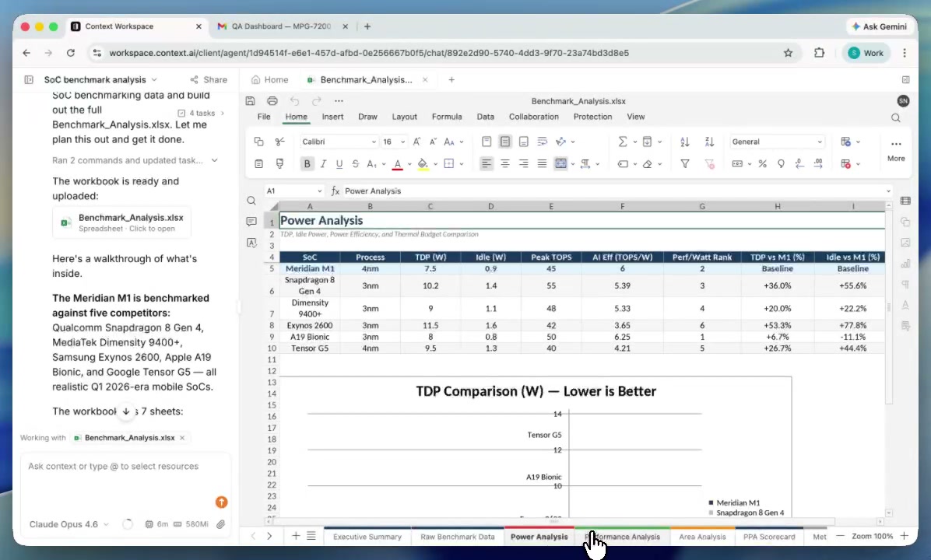Add a new sheet with plus icon
Viewport: 931px width, 560px height.
(296, 536)
